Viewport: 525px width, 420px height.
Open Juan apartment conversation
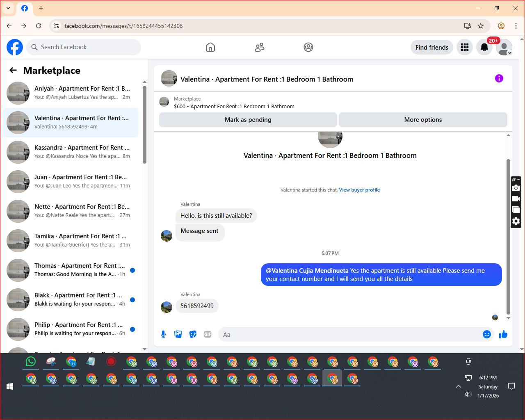[71, 182]
